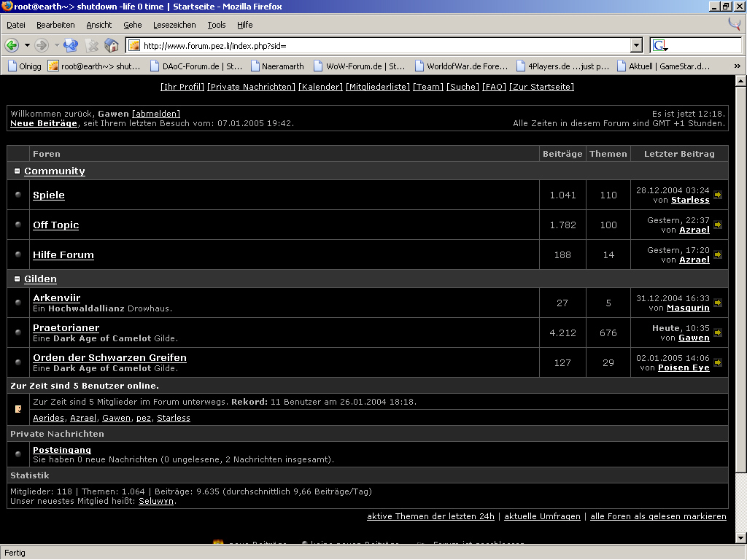Open last post arrow in Praetorianer row

(718, 333)
